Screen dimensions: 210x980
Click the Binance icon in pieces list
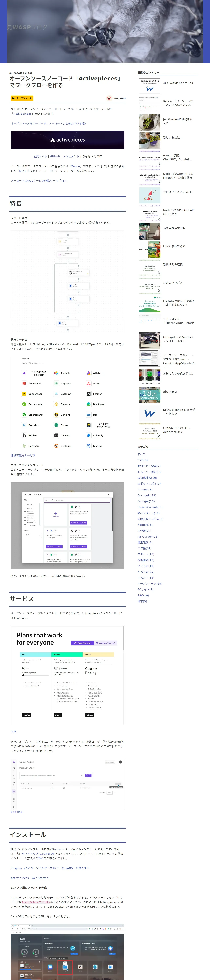pos(56,404)
